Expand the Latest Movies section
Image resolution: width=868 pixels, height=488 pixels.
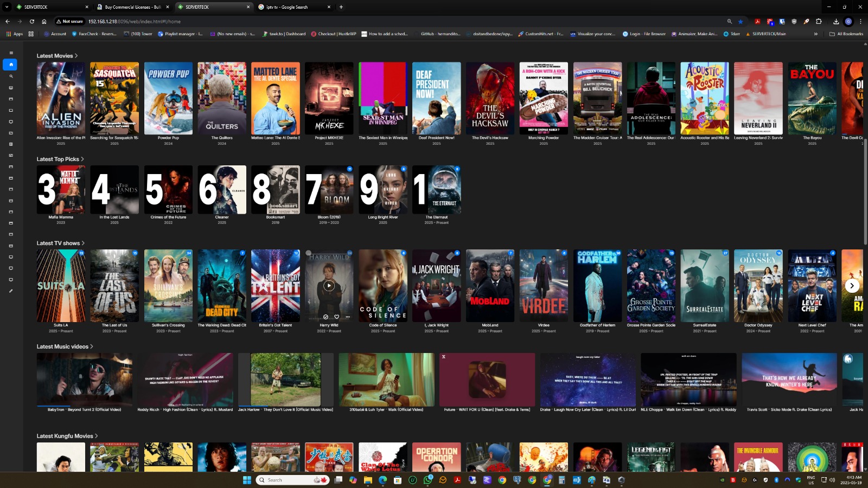coord(57,56)
